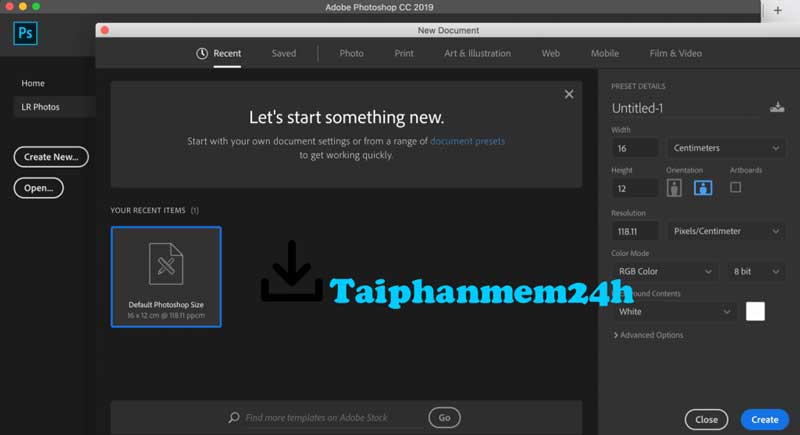Switch to the Photo tab
800x435 pixels.
[x=352, y=53]
